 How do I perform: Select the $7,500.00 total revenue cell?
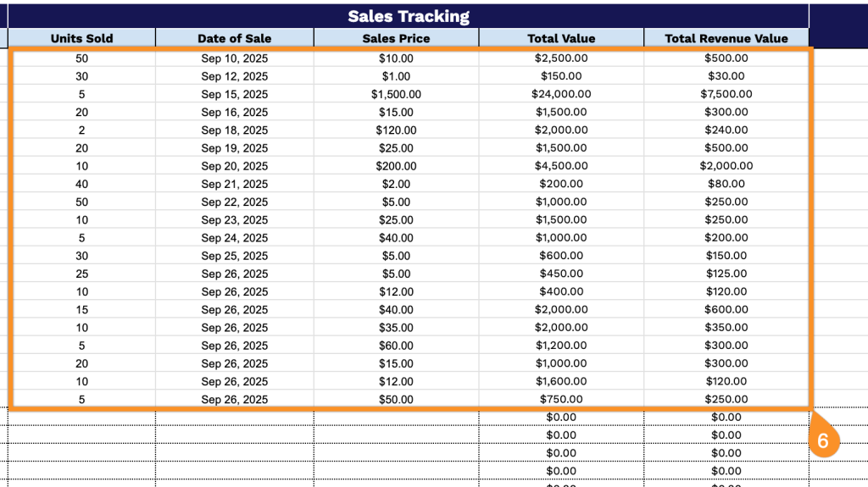726,94
